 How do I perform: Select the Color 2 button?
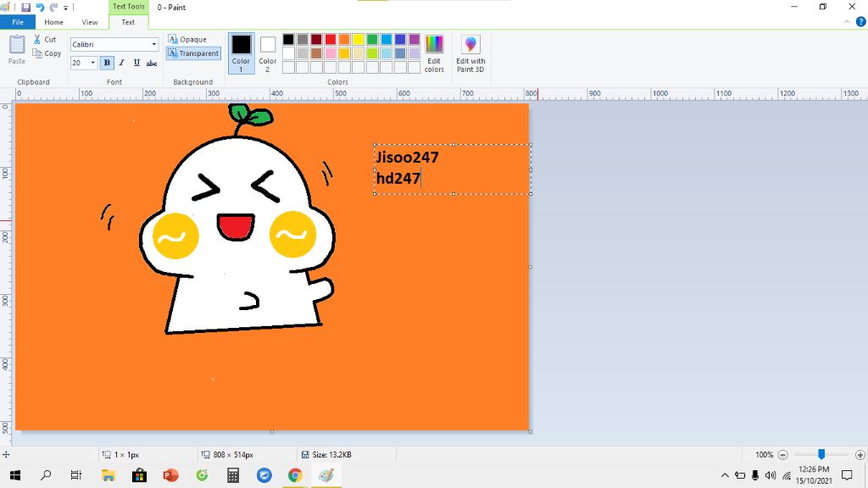[268, 49]
